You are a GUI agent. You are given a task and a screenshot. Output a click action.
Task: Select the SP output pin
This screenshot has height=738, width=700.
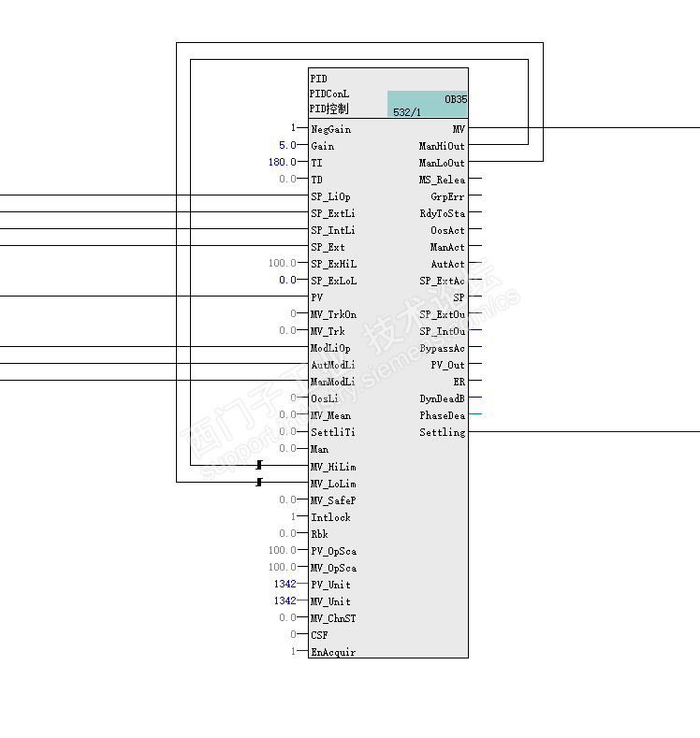(459, 297)
